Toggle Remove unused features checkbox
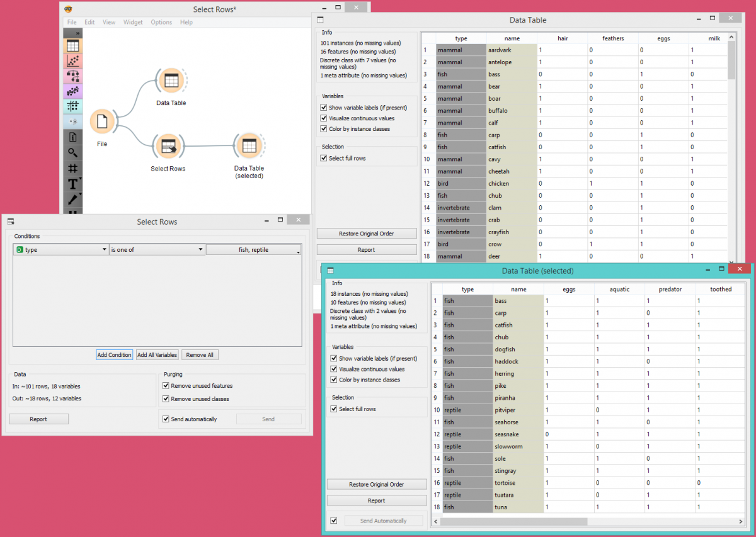The height and width of the screenshot is (537, 756). (x=166, y=386)
